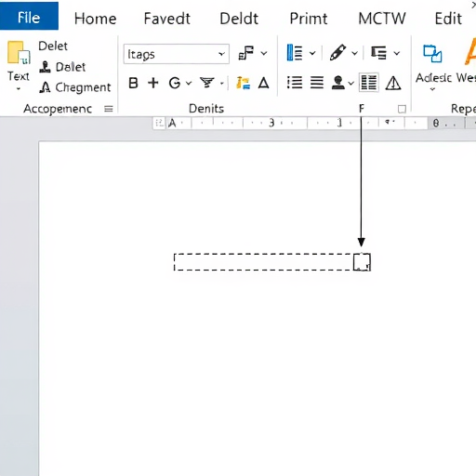Click the overlapping squares Adlesic icon

432,54
